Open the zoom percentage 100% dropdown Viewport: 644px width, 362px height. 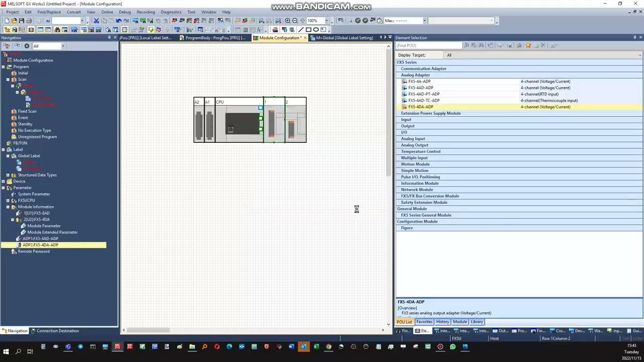(327, 21)
